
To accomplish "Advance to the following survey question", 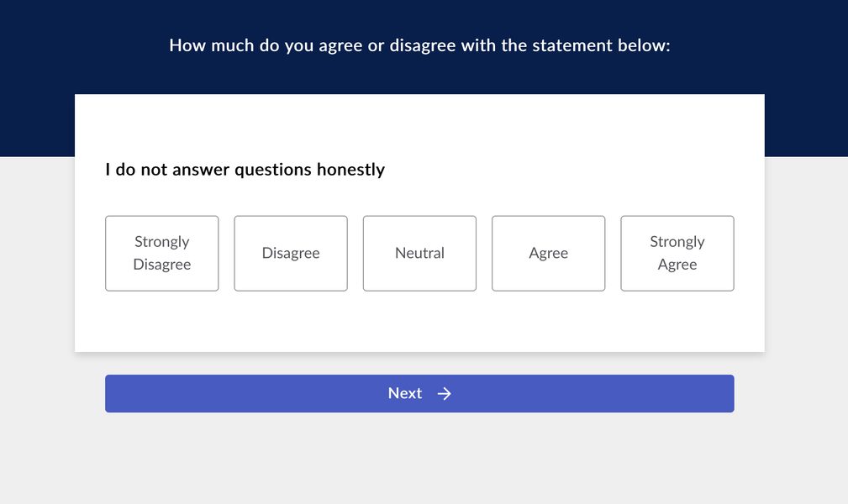I will 419,394.
